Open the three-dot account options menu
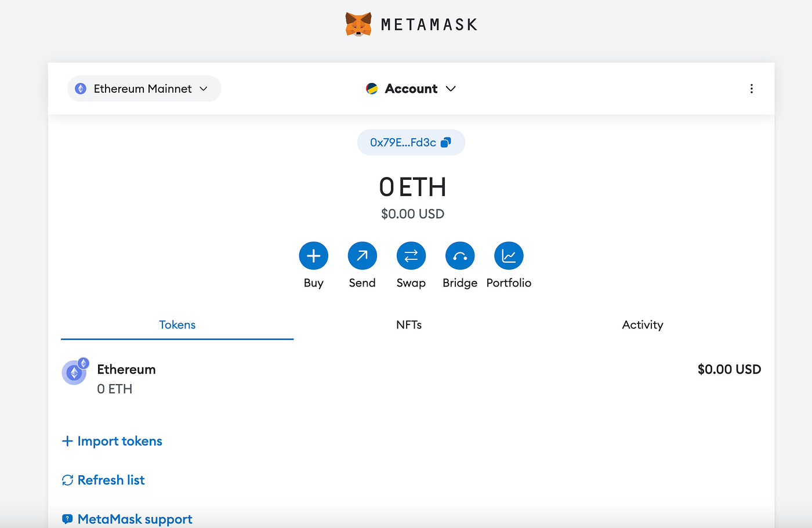 click(752, 89)
